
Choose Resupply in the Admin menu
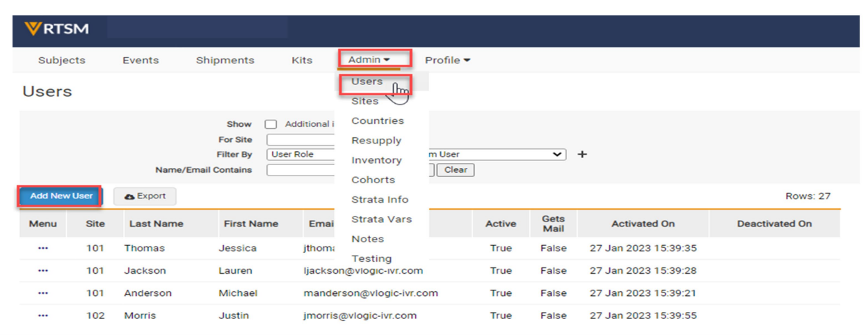coord(376,141)
